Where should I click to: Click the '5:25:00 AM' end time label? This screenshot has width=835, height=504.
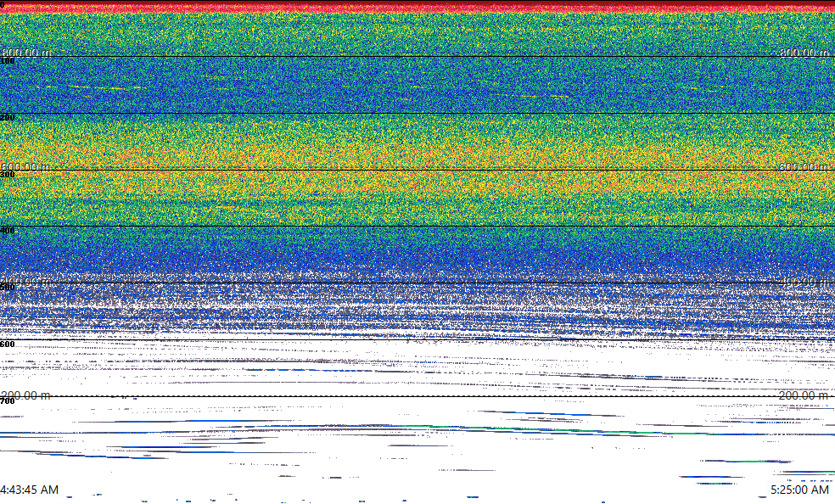coord(800,490)
